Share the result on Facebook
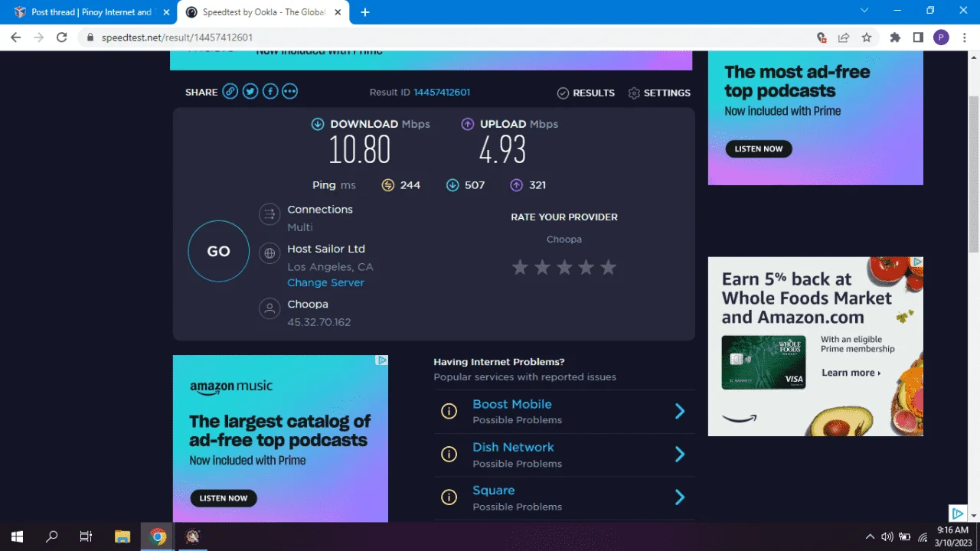980x551 pixels. 270,92
